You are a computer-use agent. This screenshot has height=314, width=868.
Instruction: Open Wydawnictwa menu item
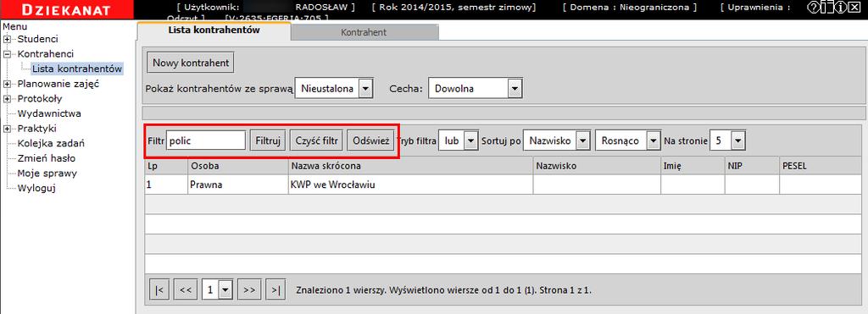click(49, 114)
